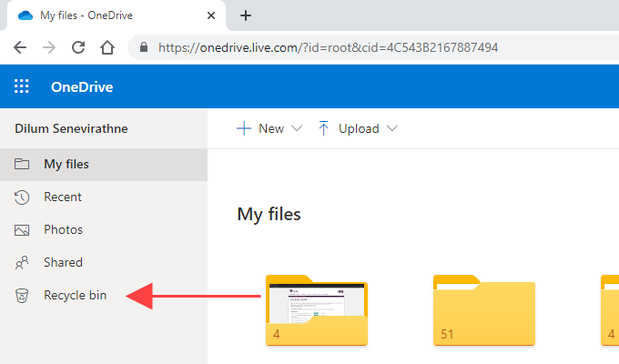Click the Recent clock icon
The image size is (619, 364).
pyautogui.click(x=22, y=197)
